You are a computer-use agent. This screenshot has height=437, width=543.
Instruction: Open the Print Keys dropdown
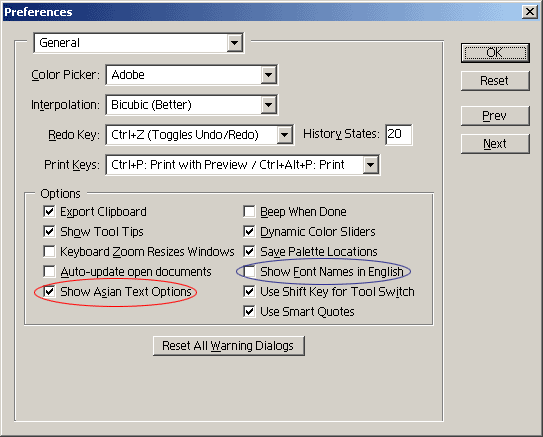[x=242, y=165]
